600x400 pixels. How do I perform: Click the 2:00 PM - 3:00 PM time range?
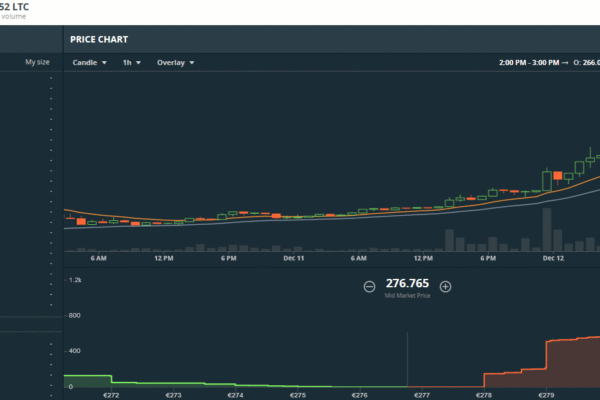coord(532,62)
